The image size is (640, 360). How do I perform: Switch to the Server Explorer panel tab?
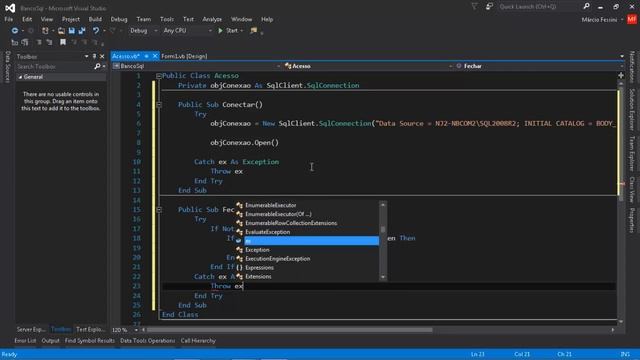coord(31,329)
